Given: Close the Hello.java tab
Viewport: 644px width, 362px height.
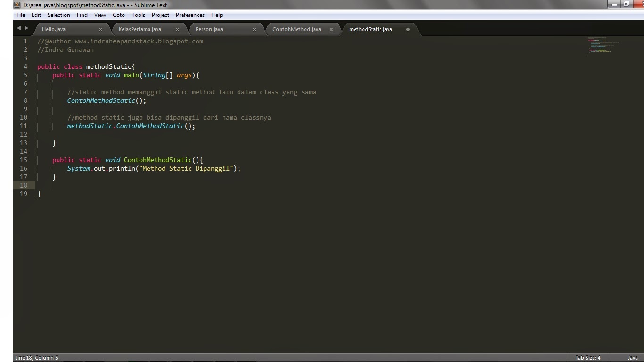Looking at the screenshot, I should pos(100,29).
